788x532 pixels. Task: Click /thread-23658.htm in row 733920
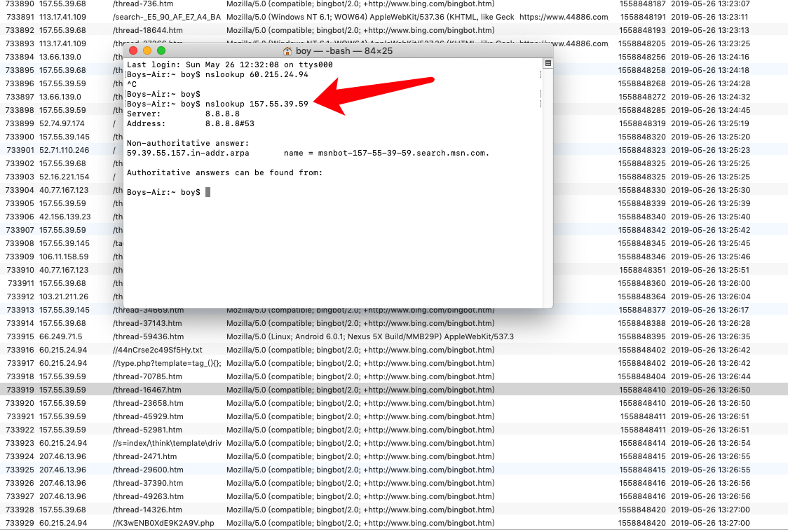tap(148, 403)
